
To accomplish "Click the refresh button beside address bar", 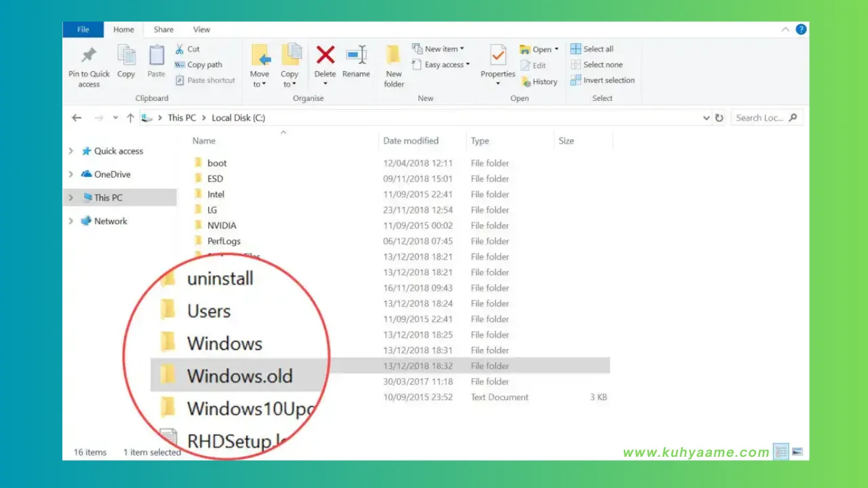I will click(719, 118).
